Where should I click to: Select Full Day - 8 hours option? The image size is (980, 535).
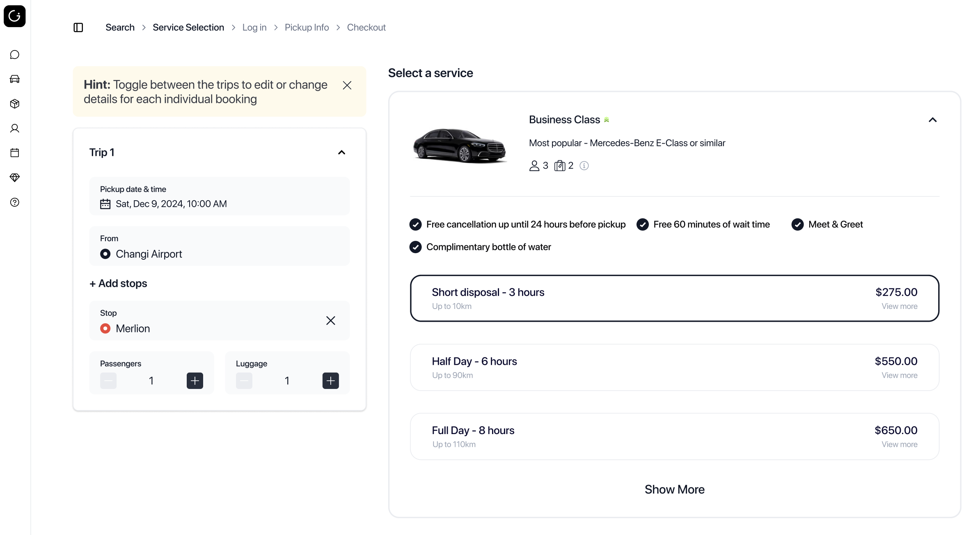(x=674, y=437)
